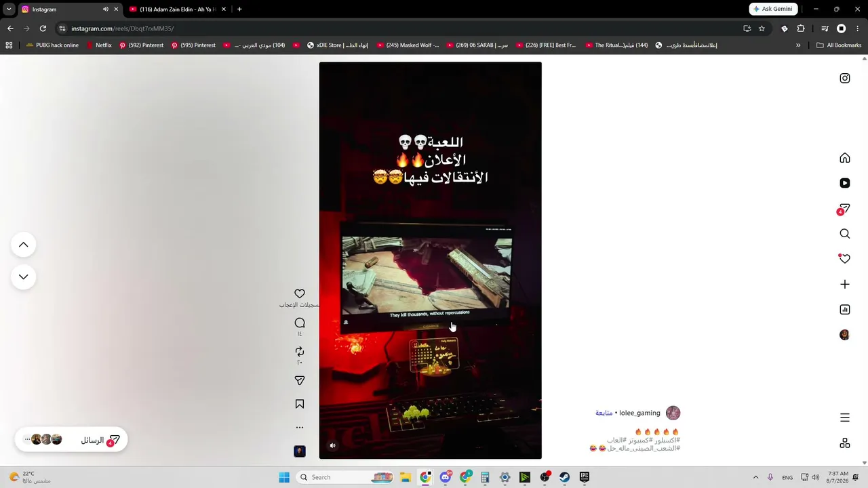Show hidden system tray icons
The width and height of the screenshot is (868, 488).
[755, 477]
